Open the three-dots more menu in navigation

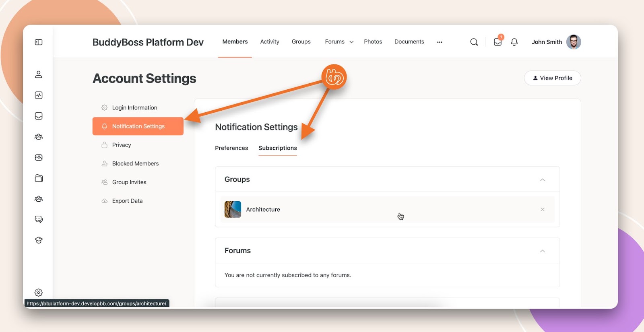tap(440, 42)
